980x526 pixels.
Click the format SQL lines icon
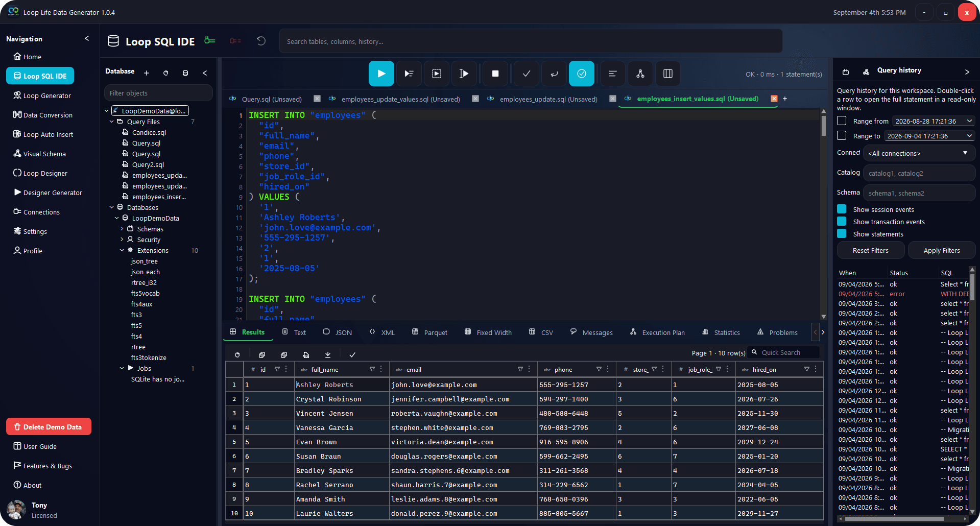point(613,74)
